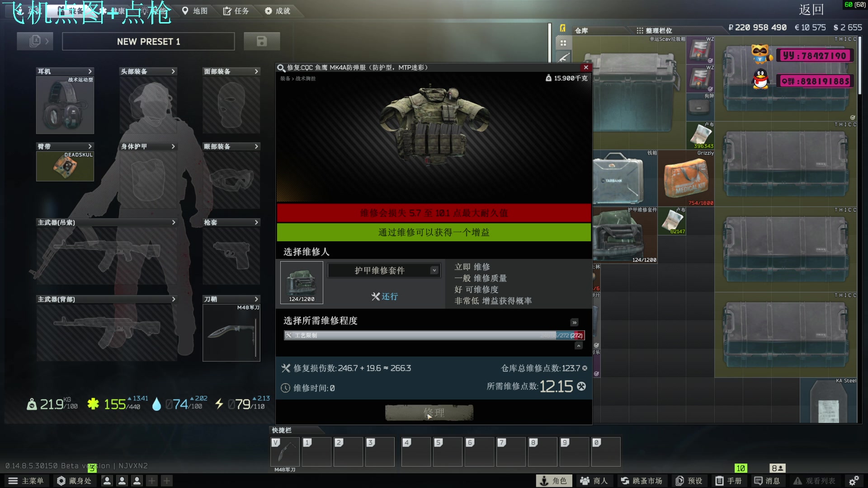The width and height of the screenshot is (868, 488).
Task: Click quick bar slot 5
Action: [448, 451]
